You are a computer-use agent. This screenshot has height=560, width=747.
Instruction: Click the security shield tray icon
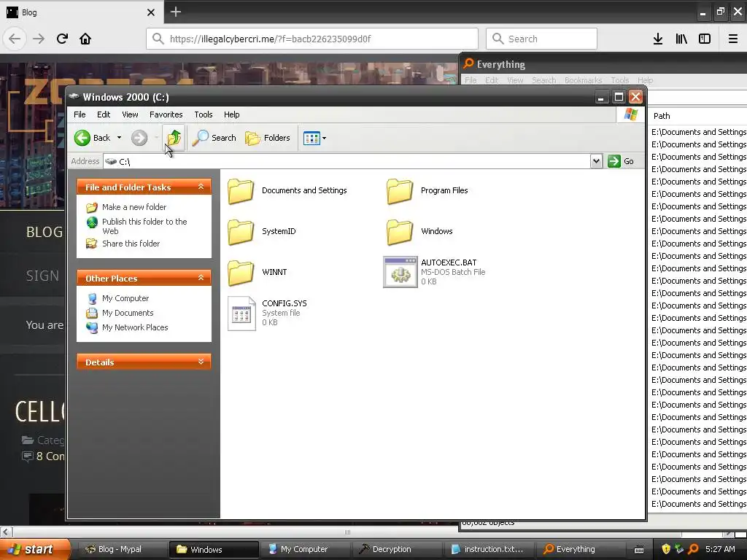tap(666, 549)
